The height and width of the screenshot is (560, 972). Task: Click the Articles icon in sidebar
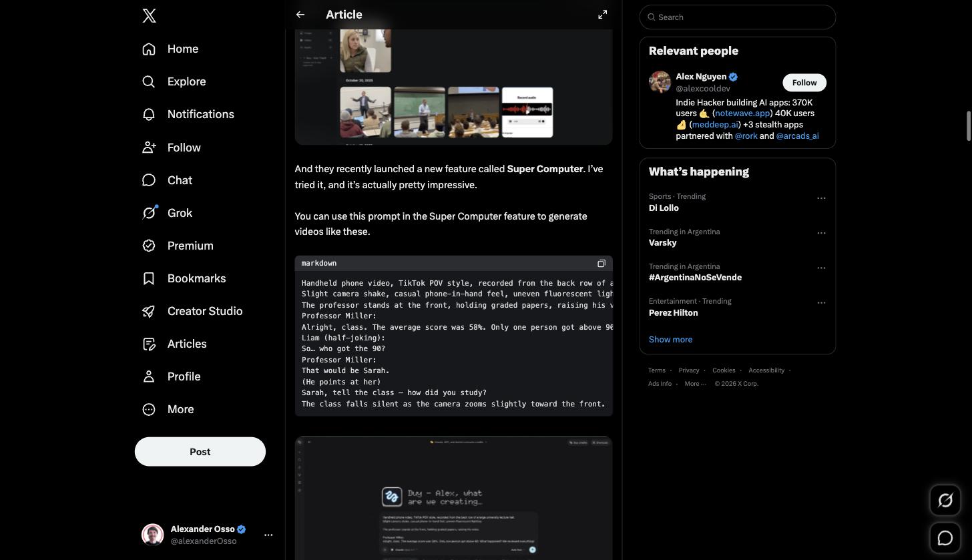tap(149, 344)
